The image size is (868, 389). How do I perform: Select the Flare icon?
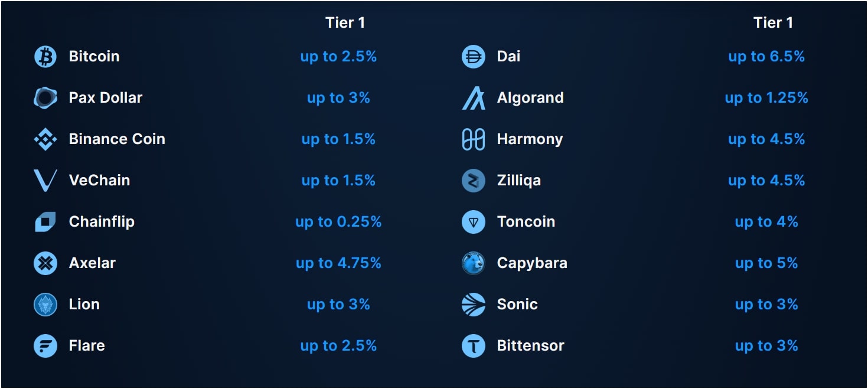click(x=45, y=346)
